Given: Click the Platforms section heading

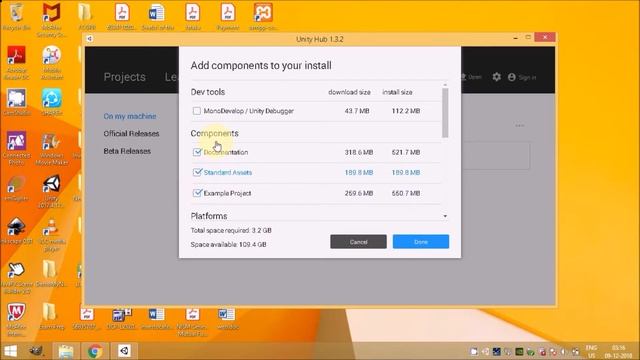Looking at the screenshot, I should point(209,216).
